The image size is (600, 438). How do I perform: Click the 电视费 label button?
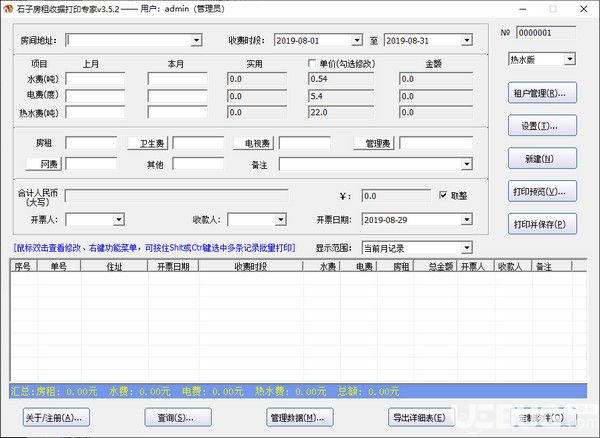(254, 143)
